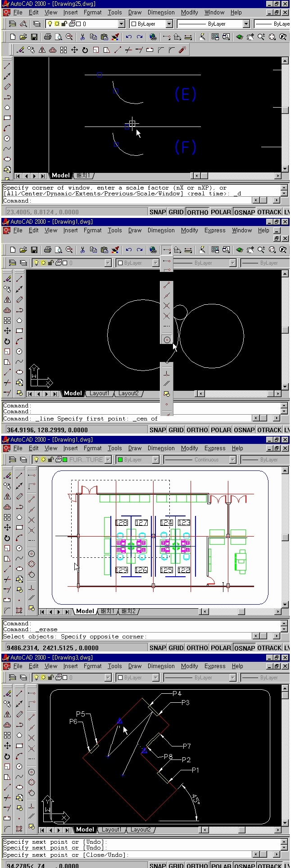Select Line tool in Drawing3 window Draw toolbar
291x868 pixels.
click(19, 693)
